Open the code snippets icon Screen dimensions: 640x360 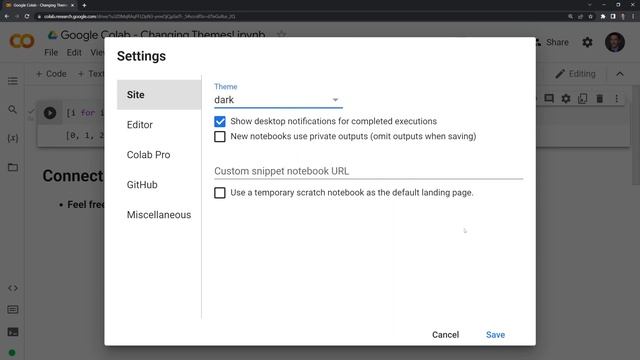[13, 288]
